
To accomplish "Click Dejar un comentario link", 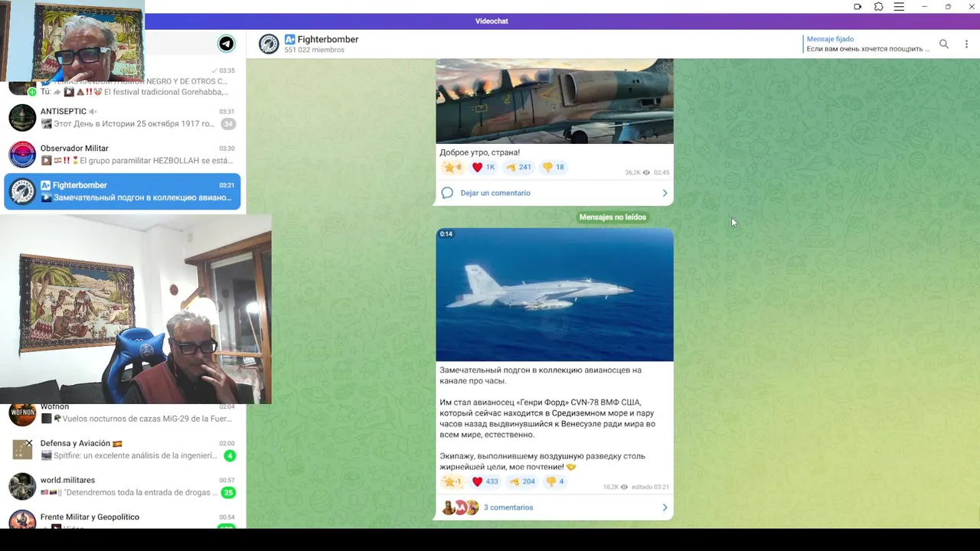I will tap(495, 193).
